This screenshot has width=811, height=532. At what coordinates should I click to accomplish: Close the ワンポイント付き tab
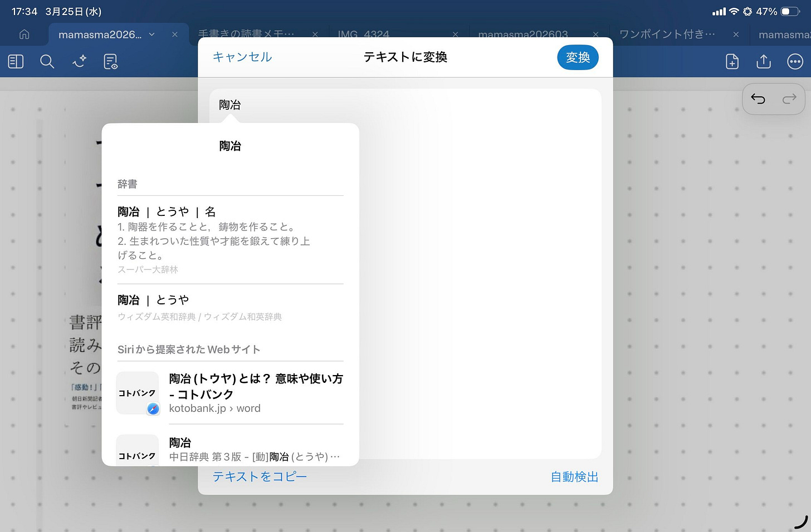tap(736, 35)
